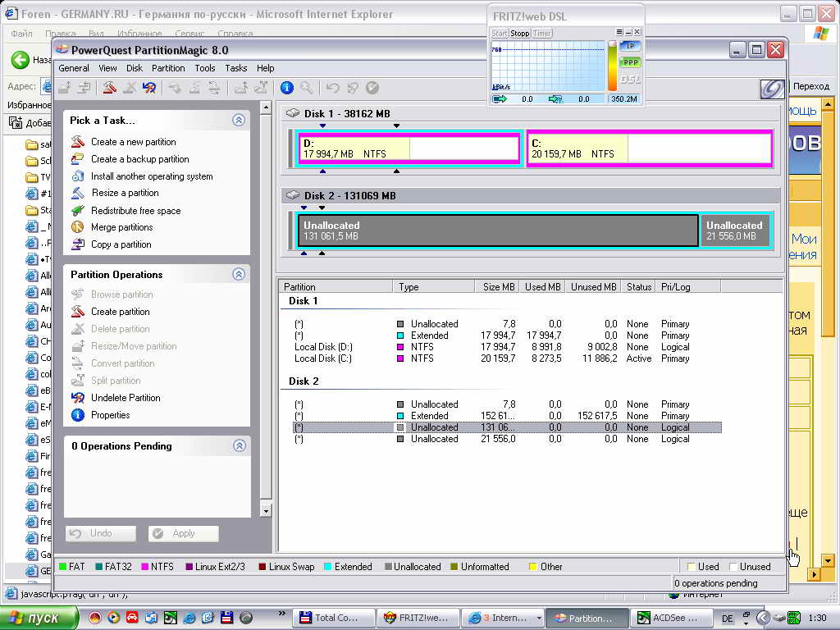Open the Tasks menu
840x630 pixels.
pos(235,68)
